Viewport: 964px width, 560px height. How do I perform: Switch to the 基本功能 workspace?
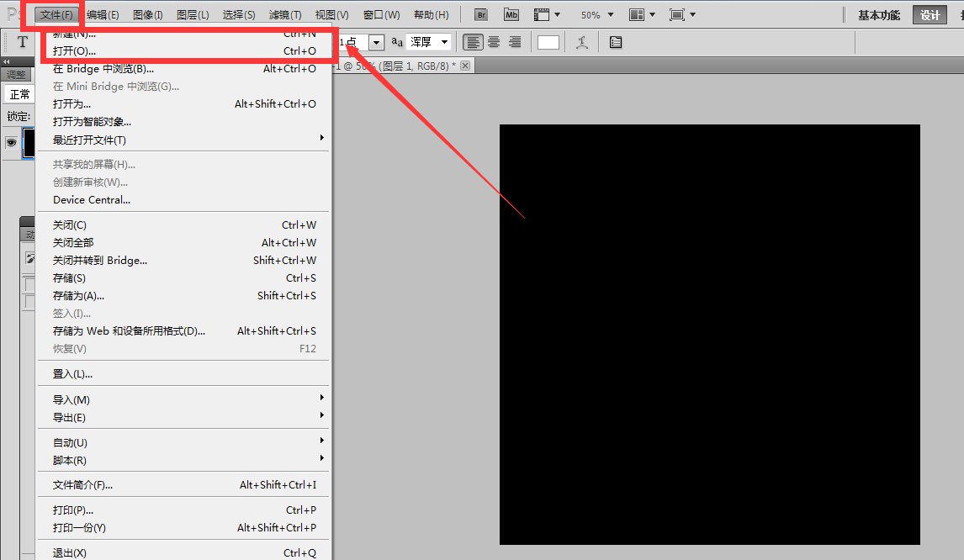pos(878,15)
